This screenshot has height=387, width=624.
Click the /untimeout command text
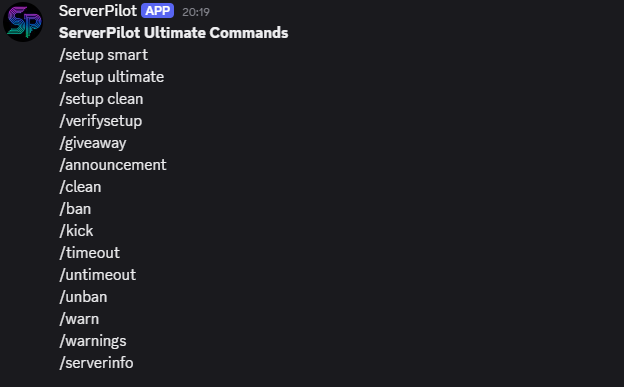(98, 275)
